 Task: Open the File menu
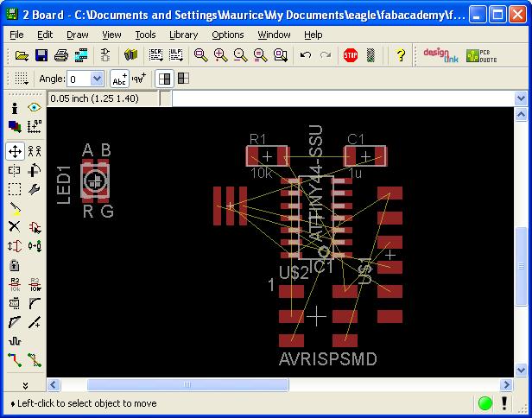pyautogui.click(x=16, y=35)
